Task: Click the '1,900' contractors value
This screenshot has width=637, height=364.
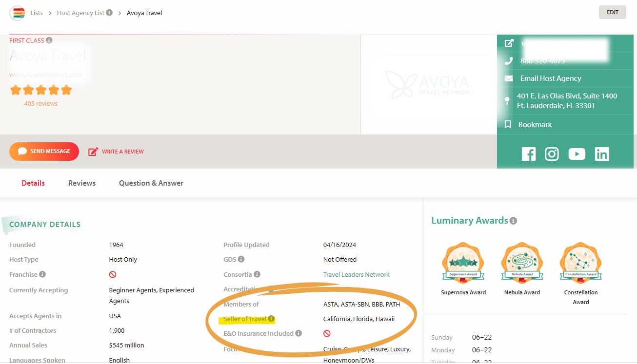Action: [x=117, y=330]
